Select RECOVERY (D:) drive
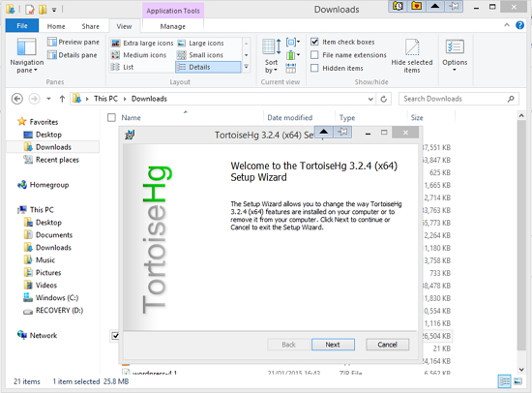Image resolution: width=532 pixels, height=393 pixels. [59, 311]
